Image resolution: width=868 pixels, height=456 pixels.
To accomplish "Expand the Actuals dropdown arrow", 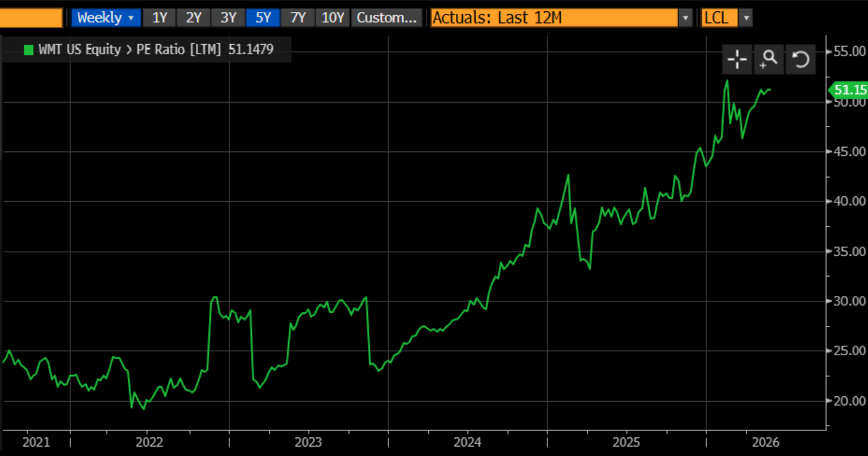I will pyautogui.click(x=686, y=17).
